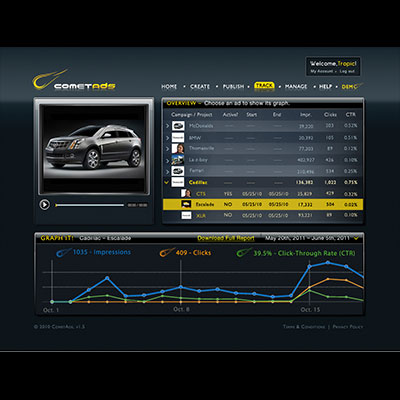
Task: Go to the Home menu
Action: point(169,86)
